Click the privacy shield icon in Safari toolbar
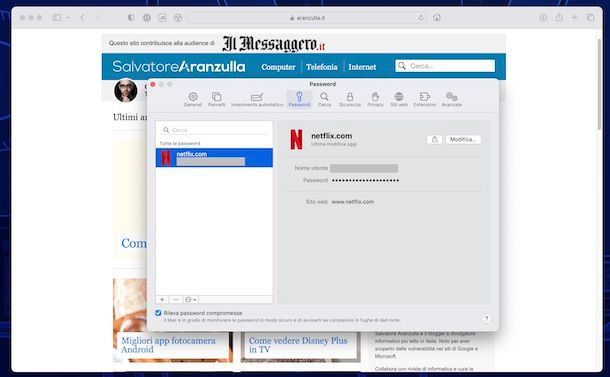 131,18
